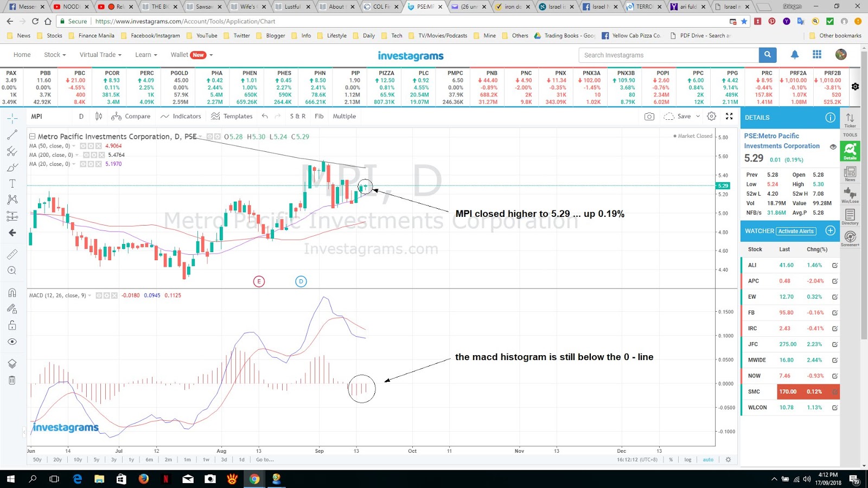The height and width of the screenshot is (488, 868).
Task: Open the indicator Templates menu
Action: 232,116
